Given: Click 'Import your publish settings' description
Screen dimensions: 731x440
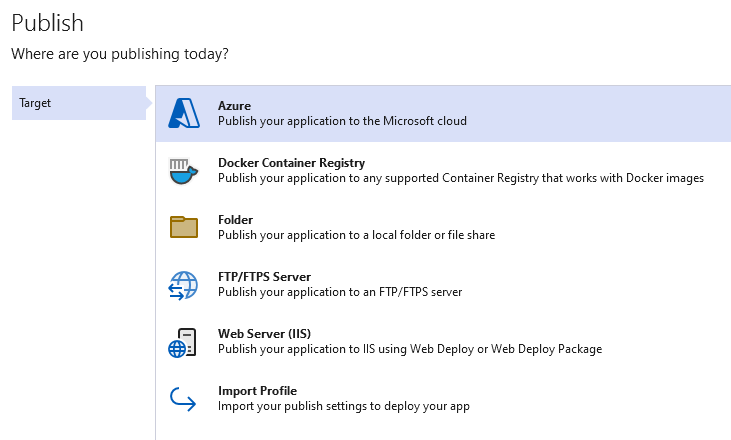Looking at the screenshot, I should (344, 406).
